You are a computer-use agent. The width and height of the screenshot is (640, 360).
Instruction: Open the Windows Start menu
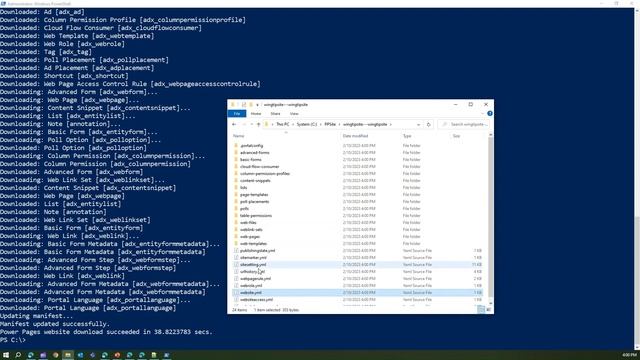click(x=6, y=355)
